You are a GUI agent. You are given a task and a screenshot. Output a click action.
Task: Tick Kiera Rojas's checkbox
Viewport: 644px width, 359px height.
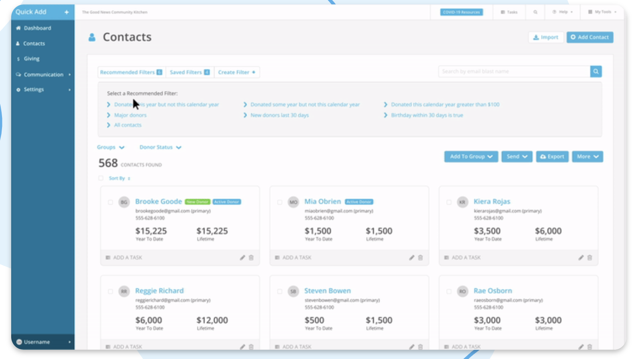pyautogui.click(x=449, y=202)
